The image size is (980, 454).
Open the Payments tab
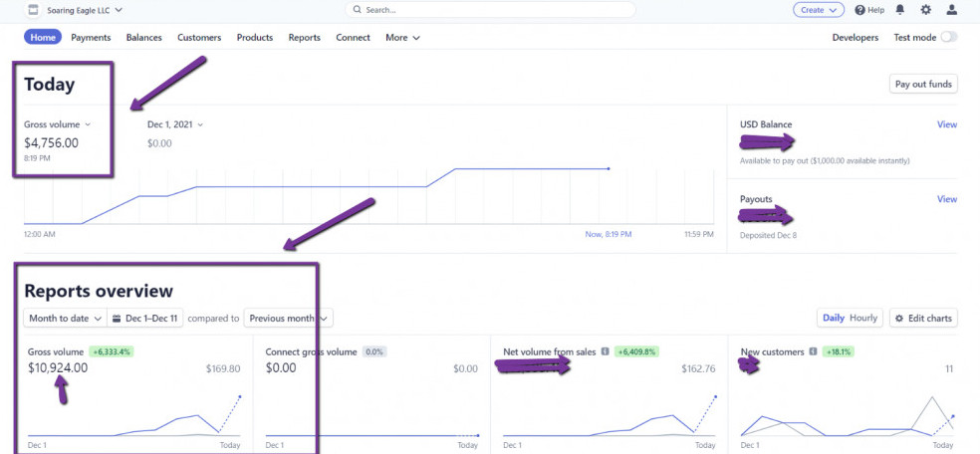coord(91,38)
